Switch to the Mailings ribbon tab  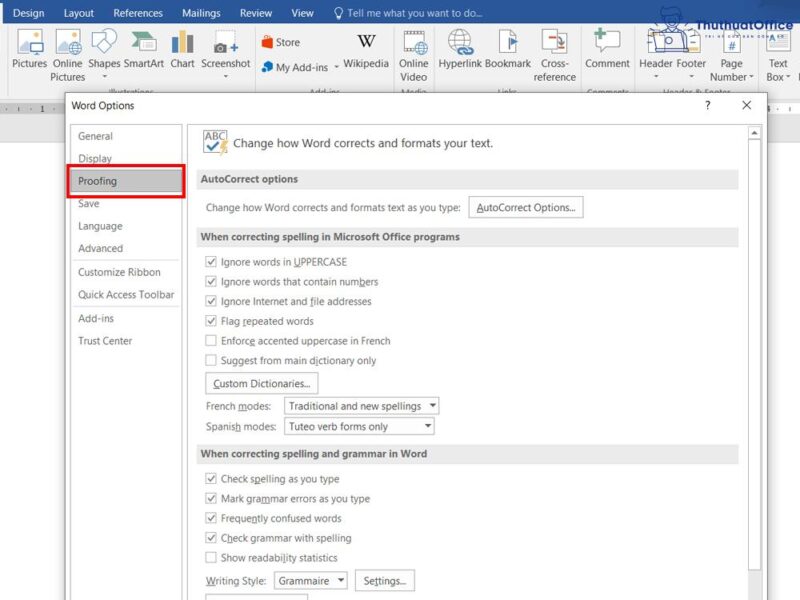(201, 13)
